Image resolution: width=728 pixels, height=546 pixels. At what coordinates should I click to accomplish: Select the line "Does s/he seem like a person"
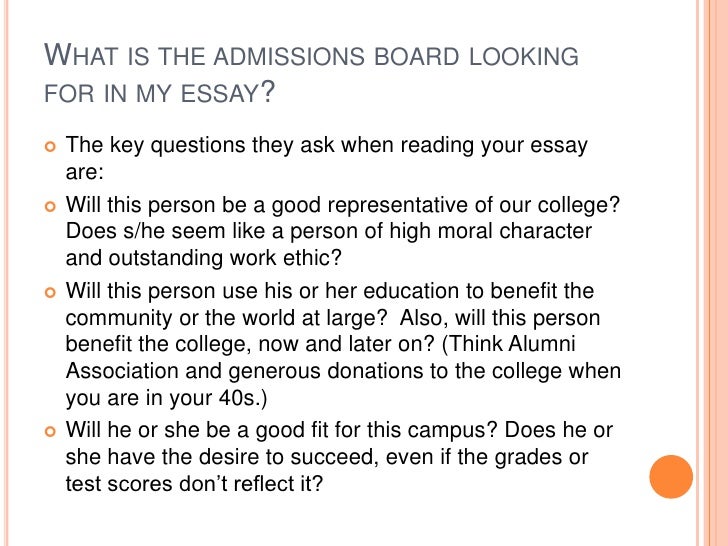coord(329,231)
